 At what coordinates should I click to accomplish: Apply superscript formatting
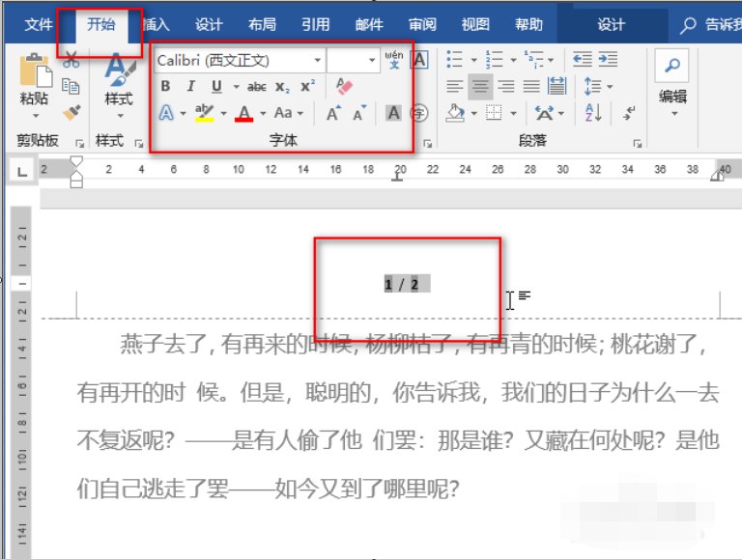[307, 86]
